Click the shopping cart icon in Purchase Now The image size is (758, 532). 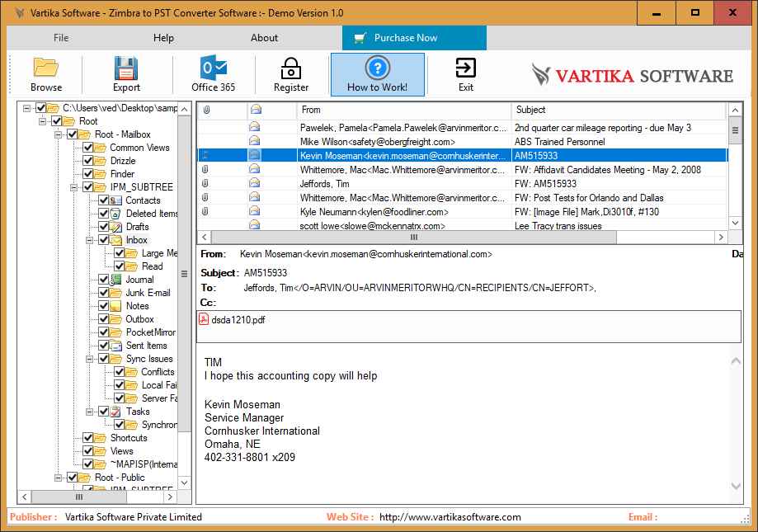[360, 38]
